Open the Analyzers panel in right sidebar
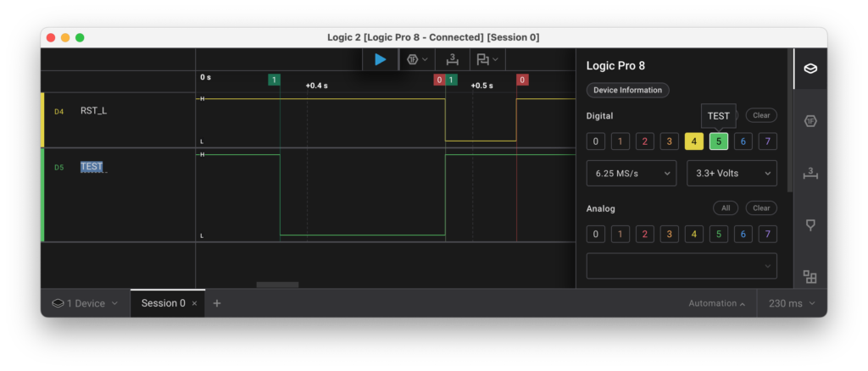The image size is (868, 371). coord(810,121)
